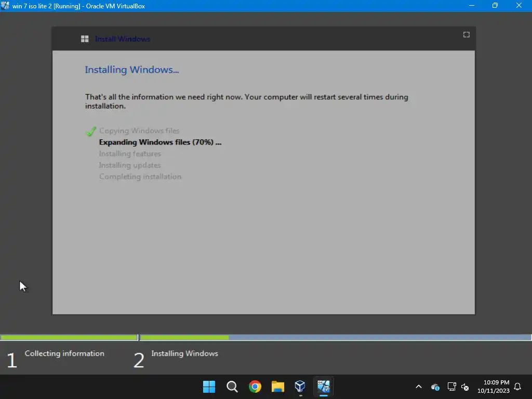Open taskbar Search

coord(232,387)
